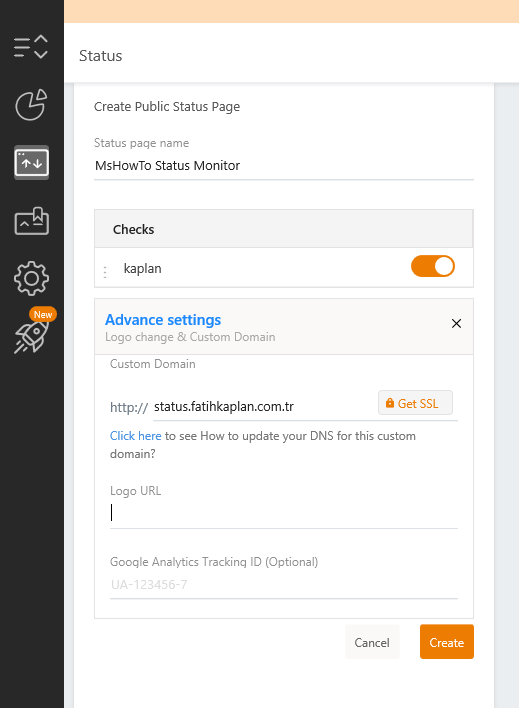Select the status page up-down arrows icon
This screenshot has height=708, width=519.
click(x=32, y=163)
